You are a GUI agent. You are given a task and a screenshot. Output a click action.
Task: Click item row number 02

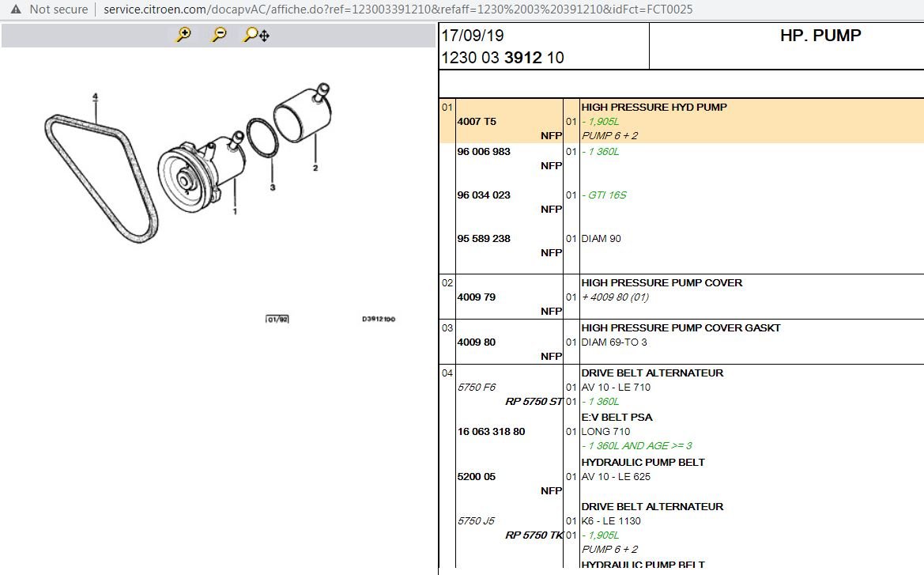[447, 283]
